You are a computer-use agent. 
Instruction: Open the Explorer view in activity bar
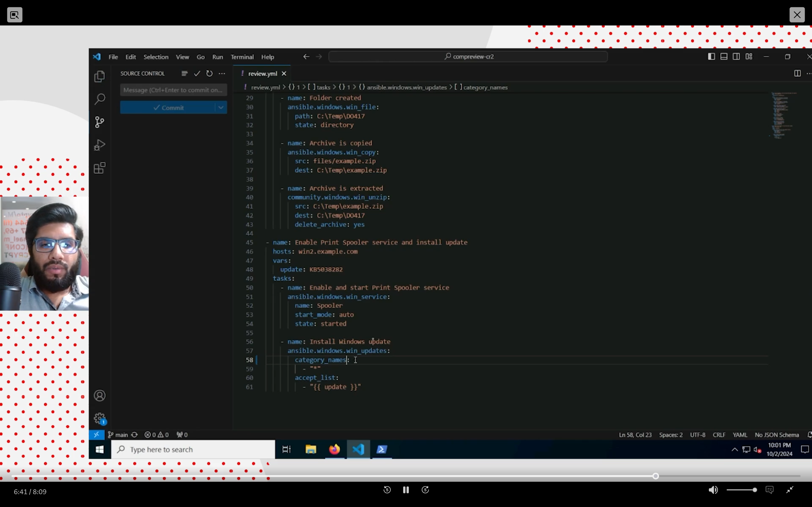[99, 77]
